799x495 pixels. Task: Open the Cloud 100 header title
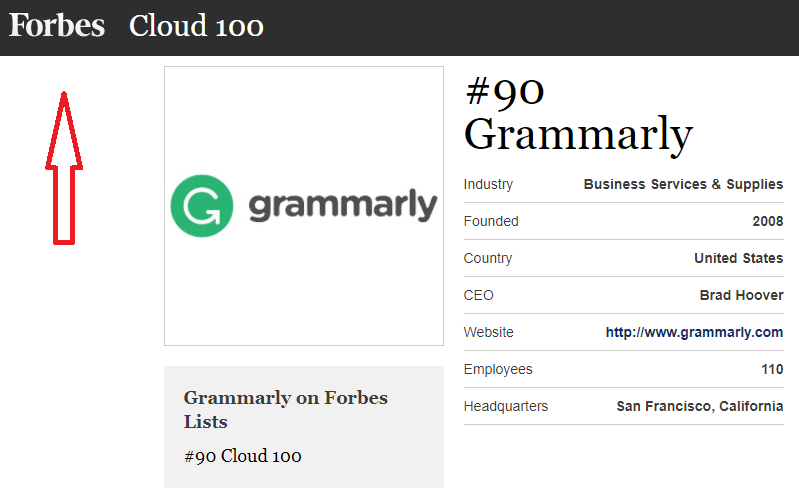click(x=196, y=25)
